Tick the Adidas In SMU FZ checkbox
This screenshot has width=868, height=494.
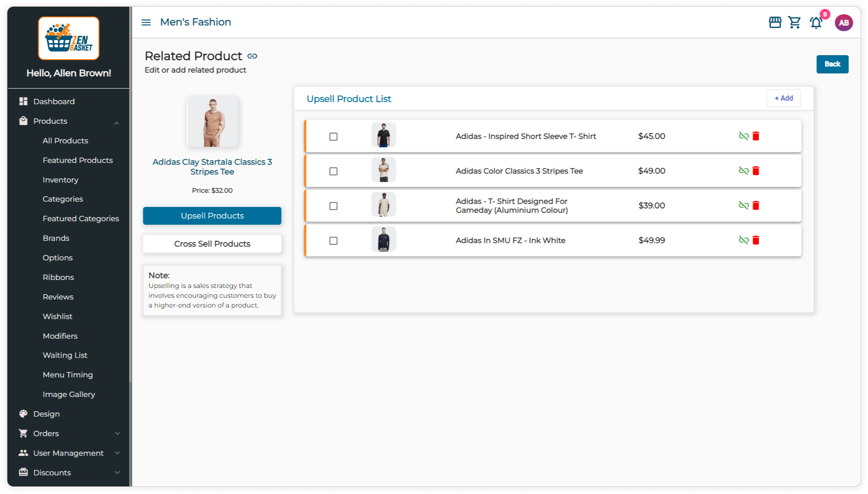coord(333,241)
